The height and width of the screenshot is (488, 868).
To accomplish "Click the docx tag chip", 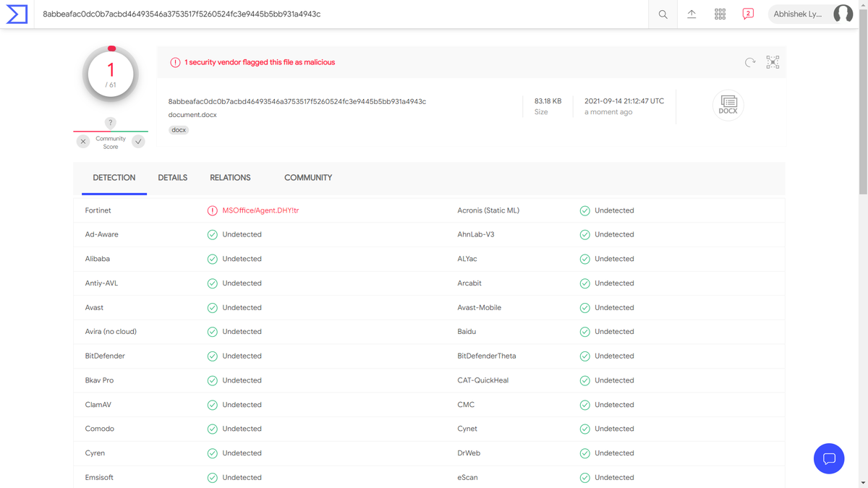I will click(x=179, y=130).
